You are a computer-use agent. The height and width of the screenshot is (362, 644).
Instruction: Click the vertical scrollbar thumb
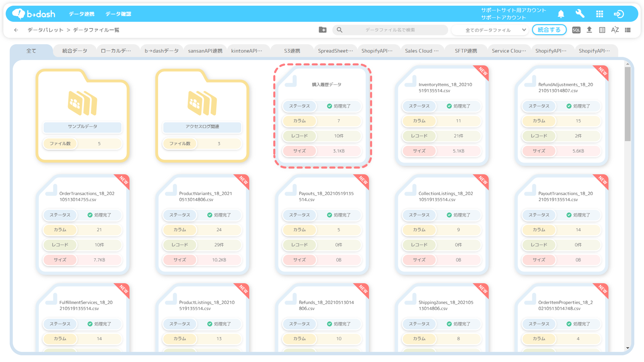pos(628,104)
